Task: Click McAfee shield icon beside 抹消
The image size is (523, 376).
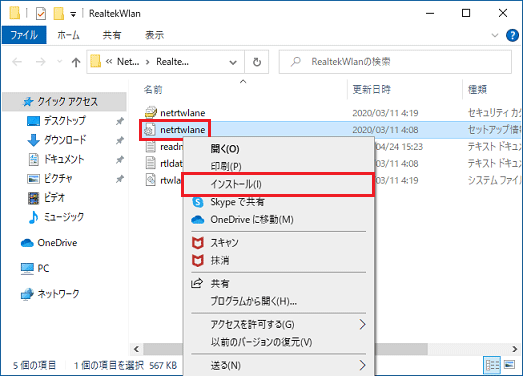Action: point(198,260)
